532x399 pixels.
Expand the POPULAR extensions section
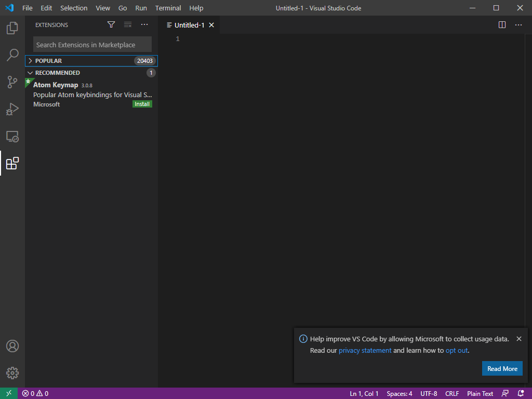[x=91, y=61]
